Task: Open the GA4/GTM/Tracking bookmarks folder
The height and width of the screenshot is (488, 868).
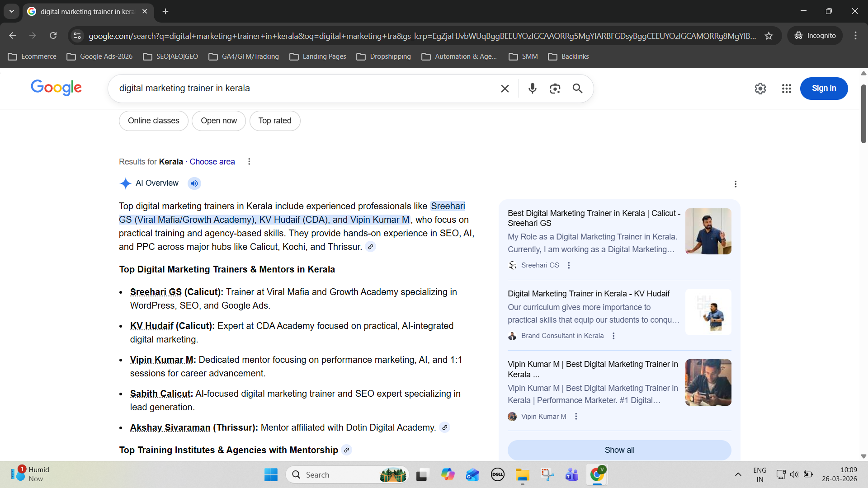Action: coord(244,56)
